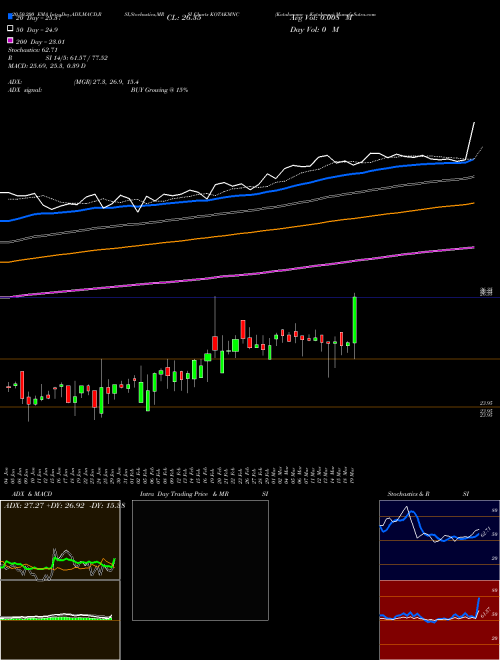The height and width of the screenshot is (660, 500).
Task: Open the empty intraday price chart box
Action: [200, 560]
